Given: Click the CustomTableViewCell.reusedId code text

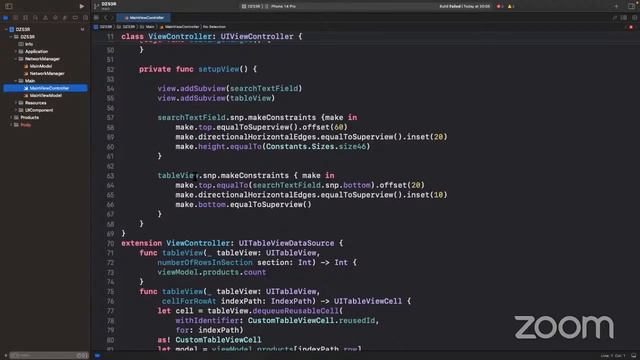Looking at the screenshot, I should 311,321.
